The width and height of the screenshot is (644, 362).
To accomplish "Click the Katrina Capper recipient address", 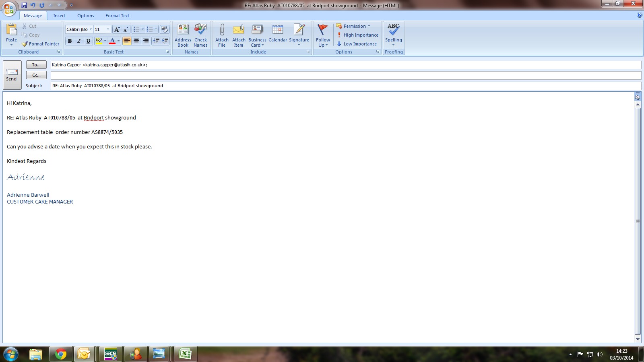I will (99, 65).
